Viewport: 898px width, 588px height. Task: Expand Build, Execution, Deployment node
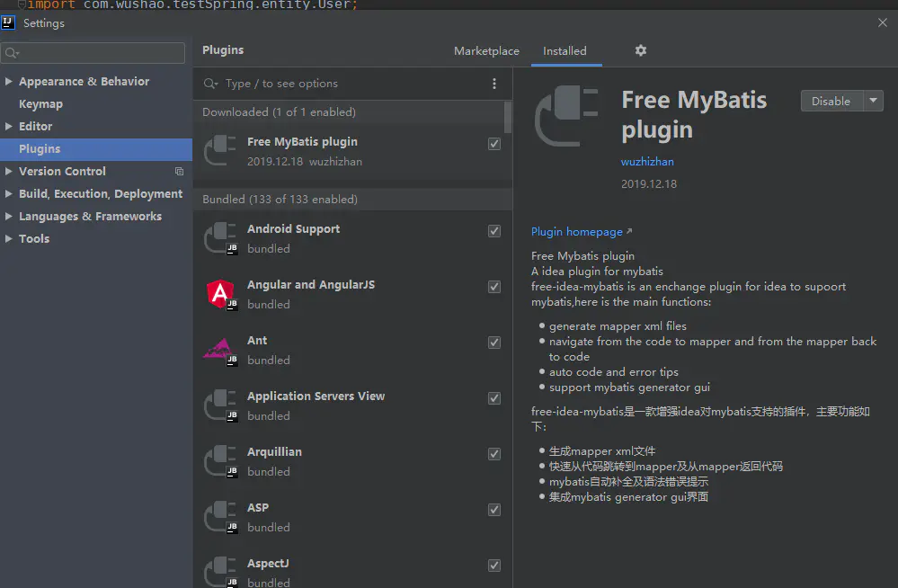[x=9, y=193]
